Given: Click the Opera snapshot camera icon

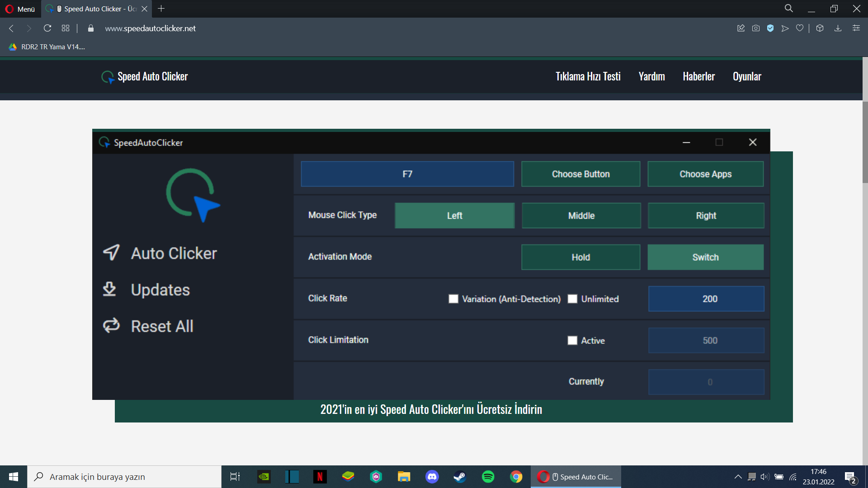Looking at the screenshot, I should [x=755, y=28].
